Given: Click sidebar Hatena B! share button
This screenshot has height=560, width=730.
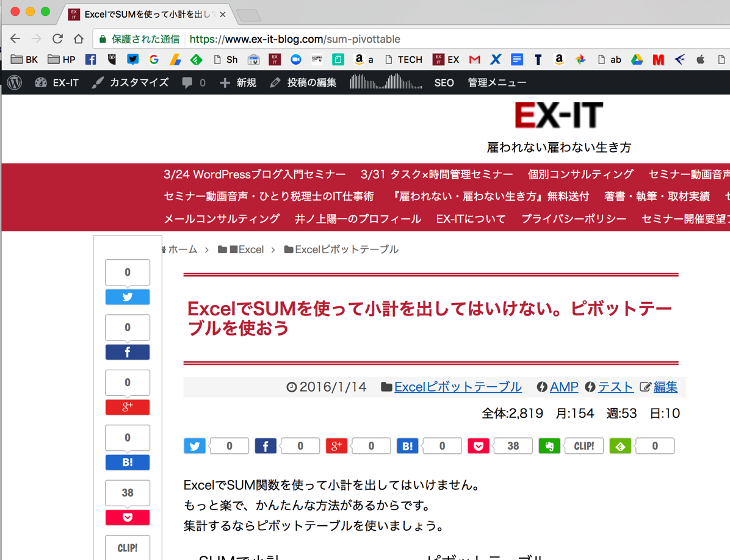Looking at the screenshot, I should pos(128,462).
